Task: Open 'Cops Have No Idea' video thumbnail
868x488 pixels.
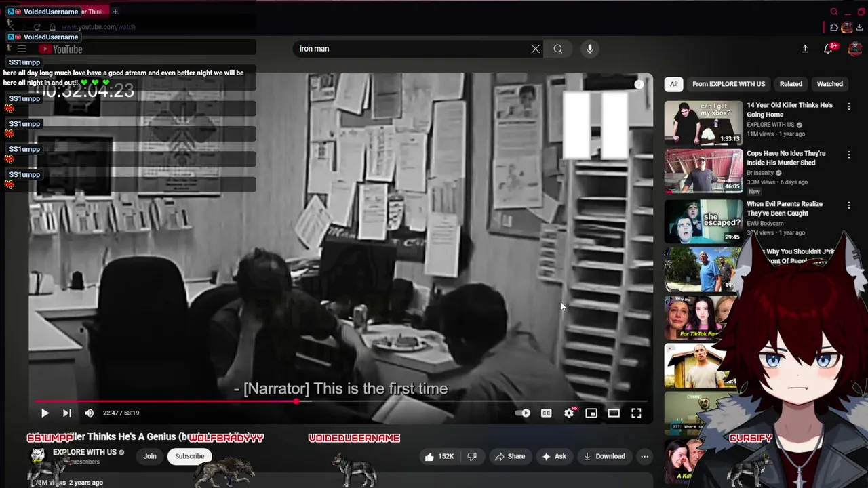Action: pos(703,171)
